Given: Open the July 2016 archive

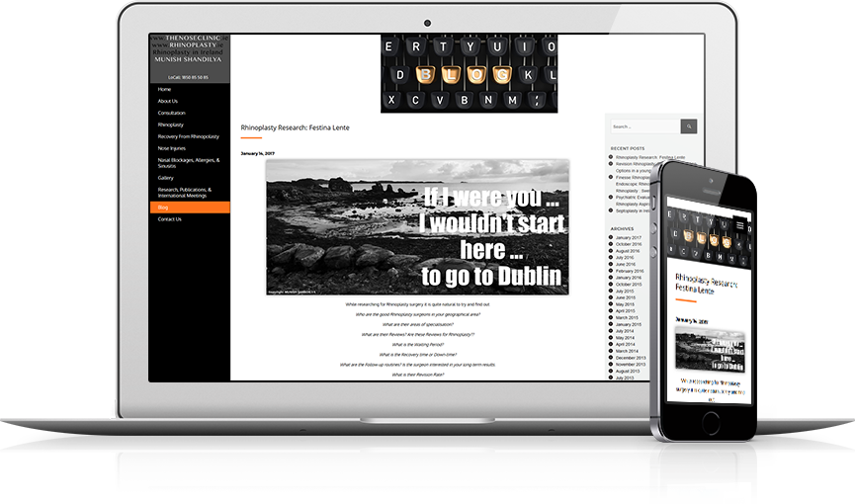Looking at the screenshot, I should [625, 258].
